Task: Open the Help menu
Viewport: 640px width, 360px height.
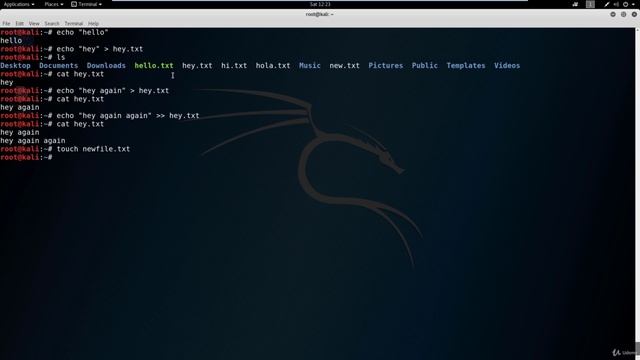Action: pyautogui.click(x=93, y=24)
